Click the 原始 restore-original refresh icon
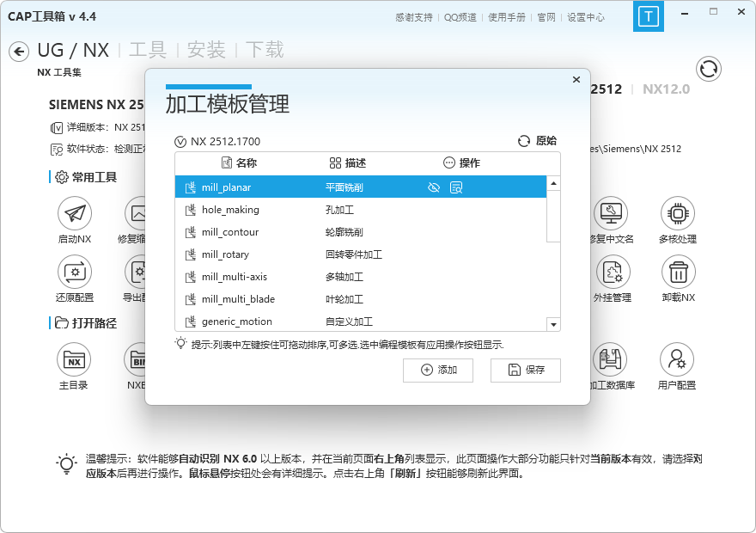Image resolution: width=756 pixels, height=533 pixels. click(524, 141)
